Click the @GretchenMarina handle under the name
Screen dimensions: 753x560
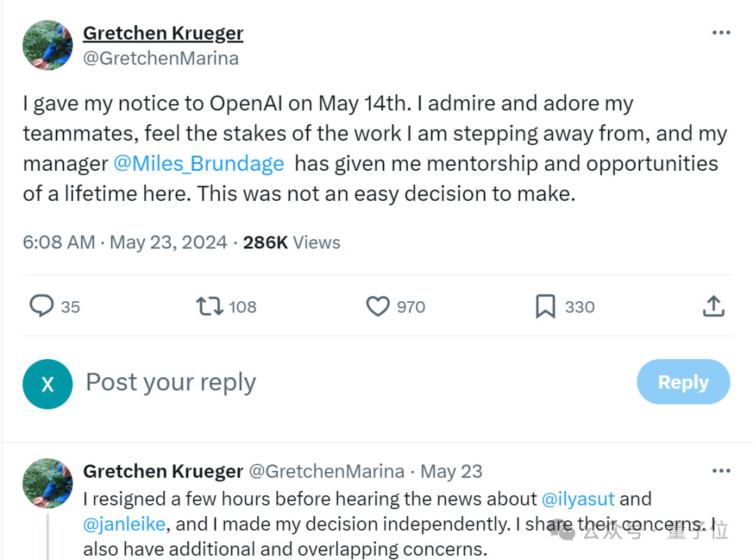tap(161, 59)
